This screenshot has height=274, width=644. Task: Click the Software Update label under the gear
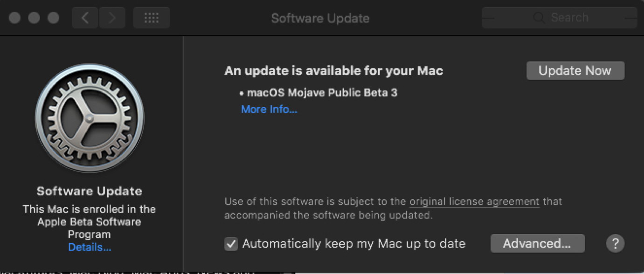click(x=89, y=191)
